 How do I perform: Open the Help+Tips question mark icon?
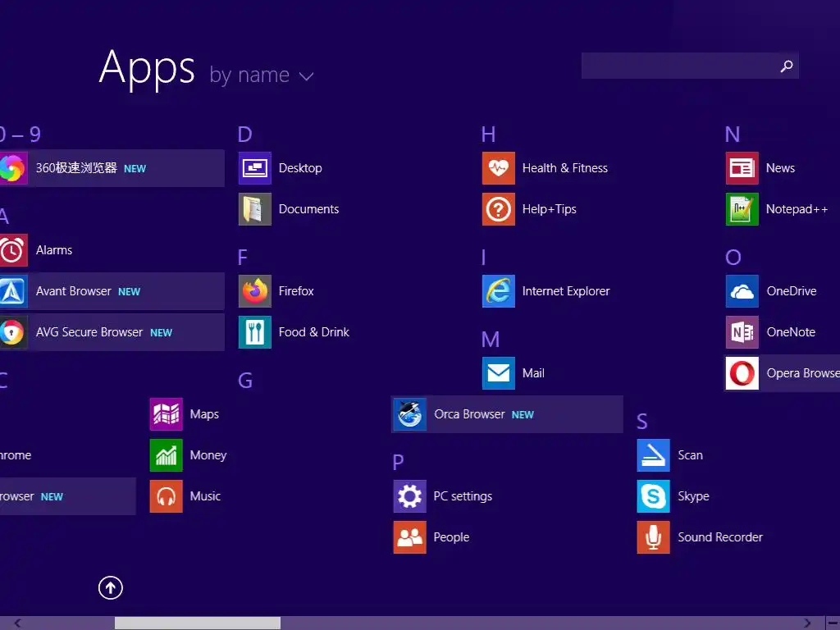pos(499,209)
